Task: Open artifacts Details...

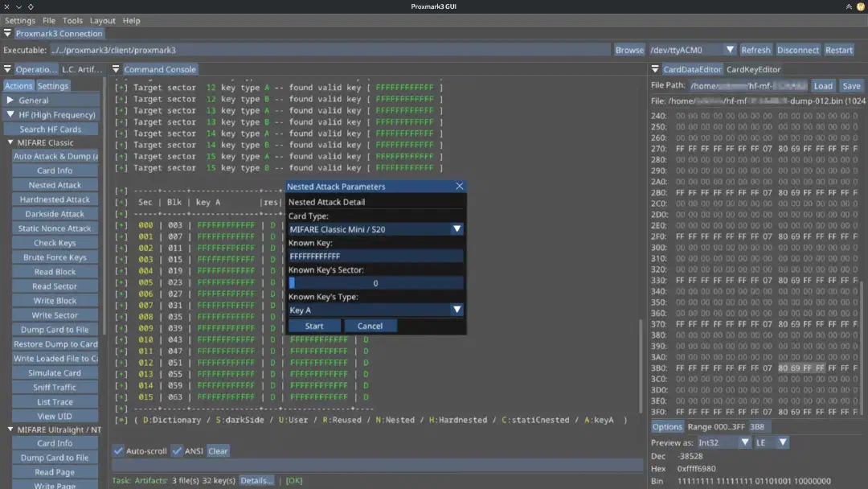Action: (x=256, y=481)
